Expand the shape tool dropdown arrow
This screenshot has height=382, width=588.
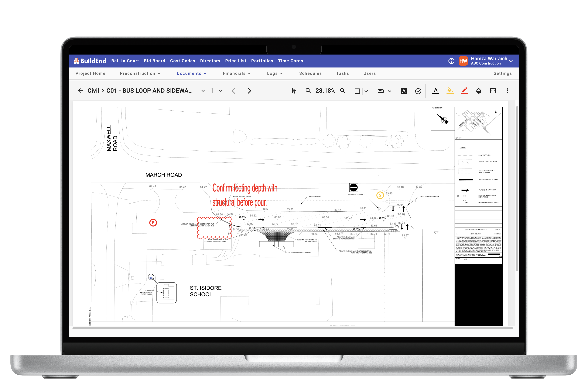click(x=366, y=91)
